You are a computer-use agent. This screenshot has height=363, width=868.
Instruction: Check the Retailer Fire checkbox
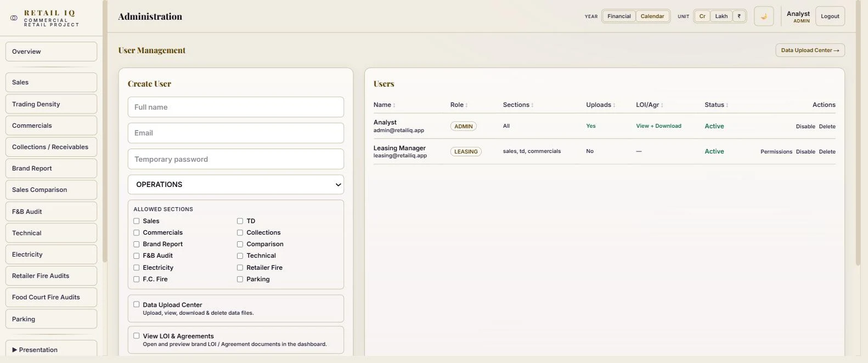point(240,268)
